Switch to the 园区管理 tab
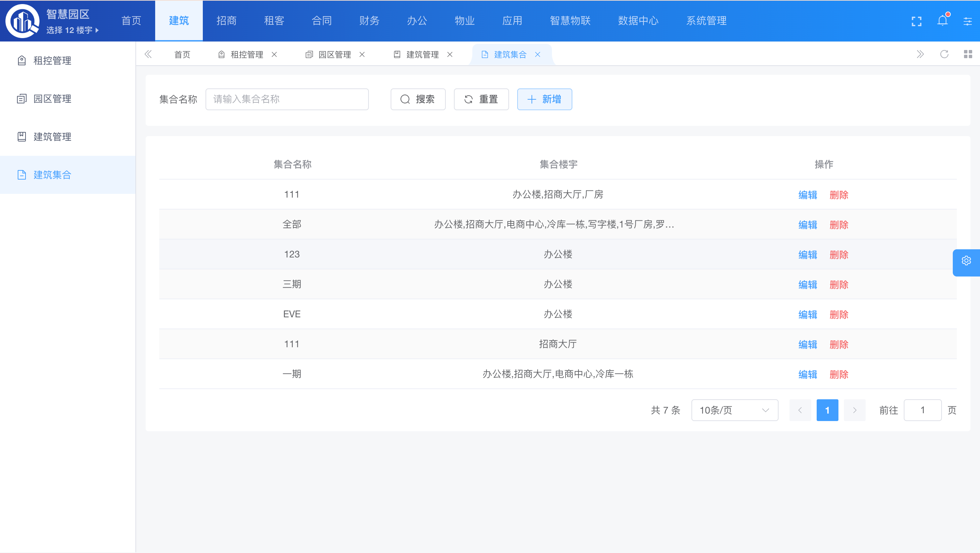This screenshot has width=980, height=553. pos(334,55)
